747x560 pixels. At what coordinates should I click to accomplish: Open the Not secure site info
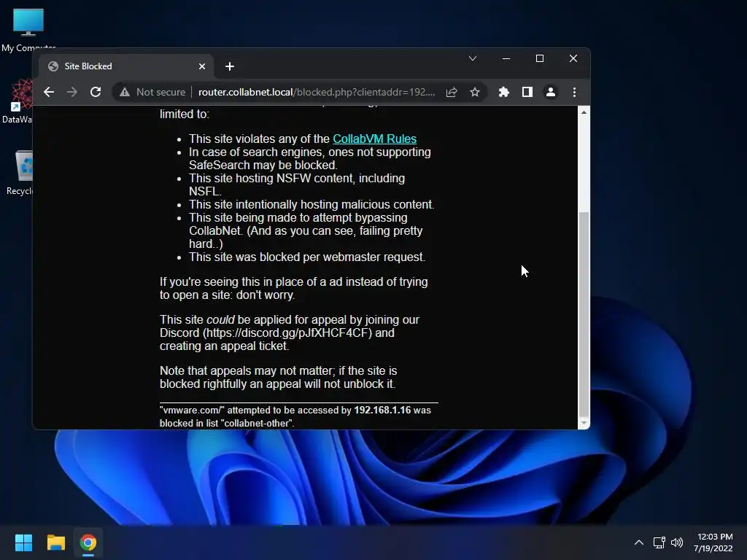click(152, 92)
